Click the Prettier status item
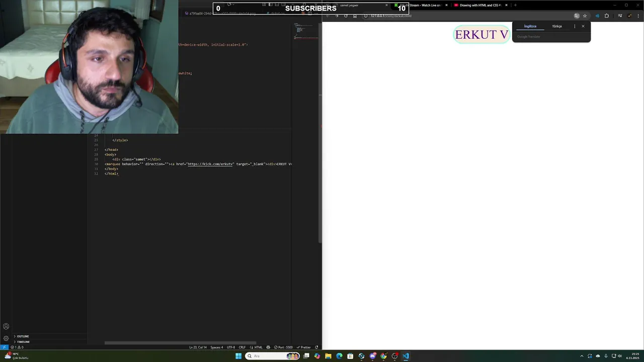644x362 pixels. coord(303,347)
